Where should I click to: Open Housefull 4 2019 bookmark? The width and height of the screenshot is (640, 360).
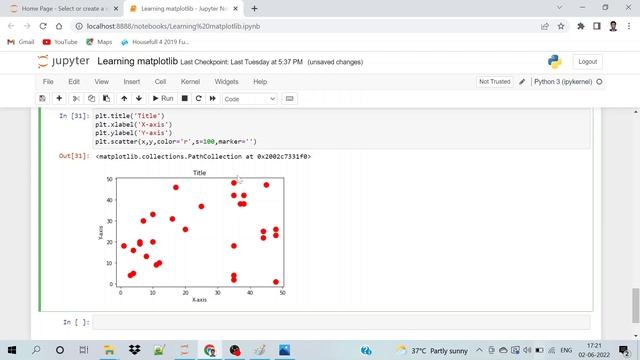pos(155,42)
